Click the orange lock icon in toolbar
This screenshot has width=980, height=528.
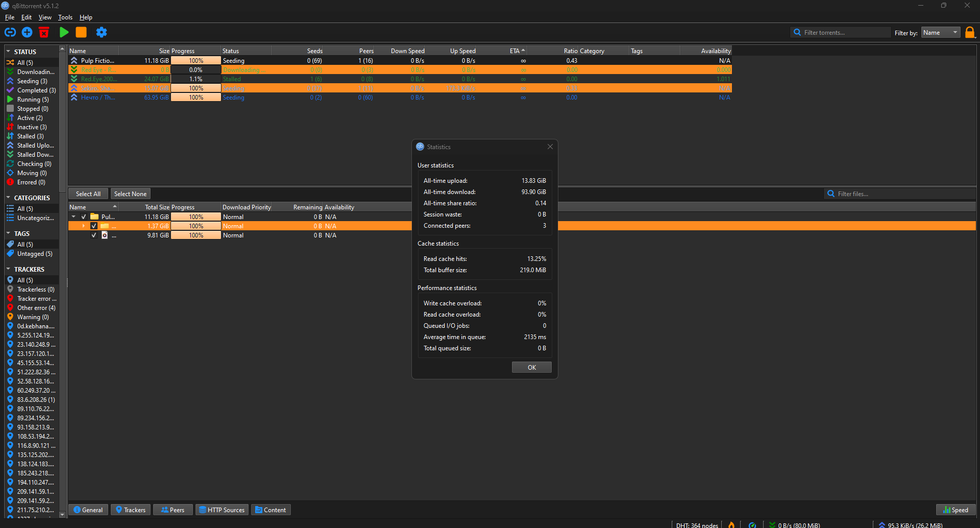coord(970,32)
